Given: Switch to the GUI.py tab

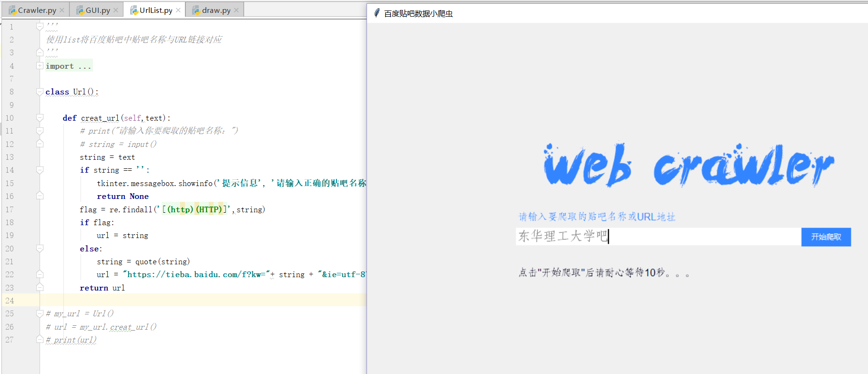Looking at the screenshot, I should click(x=97, y=10).
